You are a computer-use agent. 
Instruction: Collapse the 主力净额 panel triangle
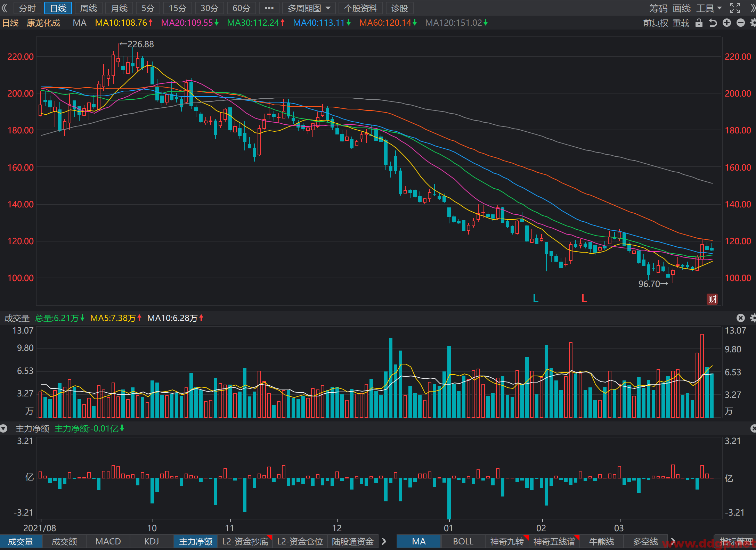point(4,428)
